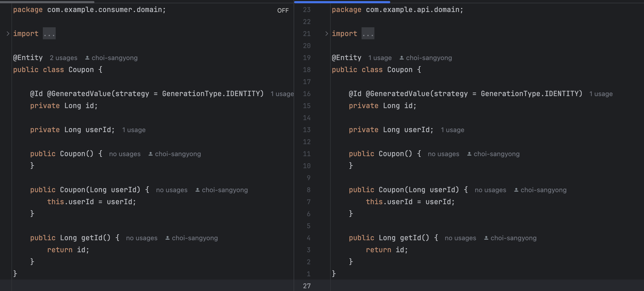Click 'return id;' in the right editor
644x291 pixels.
point(387,250)
